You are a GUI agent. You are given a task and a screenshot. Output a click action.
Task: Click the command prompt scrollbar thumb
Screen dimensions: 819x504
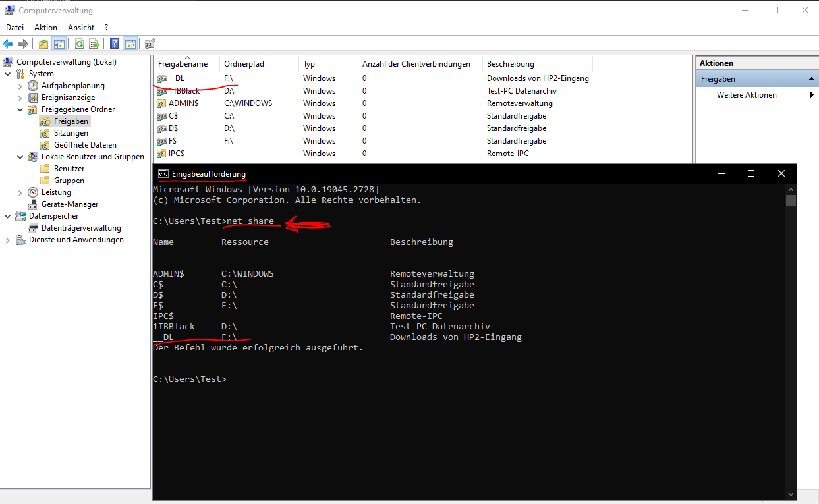(x=791, y=201)
